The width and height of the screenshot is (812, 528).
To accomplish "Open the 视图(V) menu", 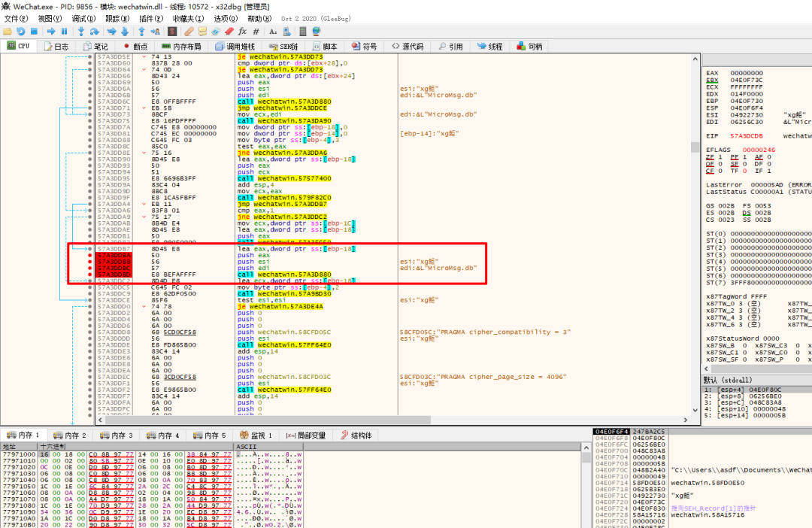I will tap(50, 19).
